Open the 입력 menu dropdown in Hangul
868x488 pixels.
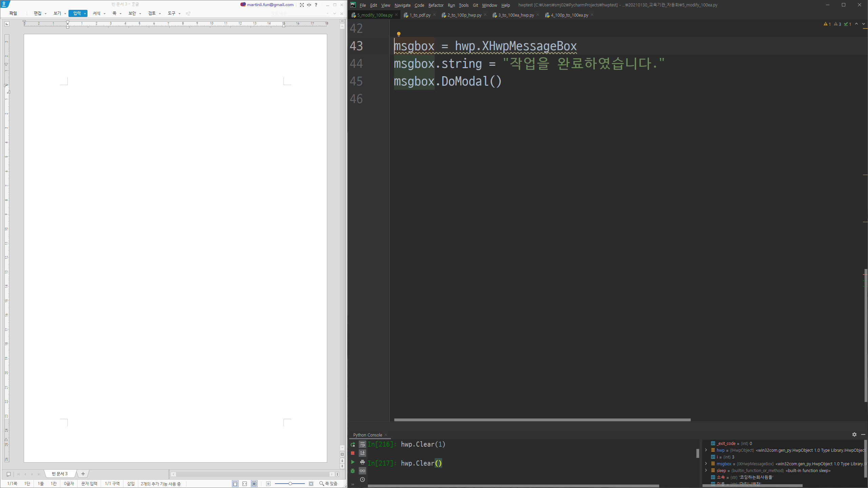click(85, 14)
